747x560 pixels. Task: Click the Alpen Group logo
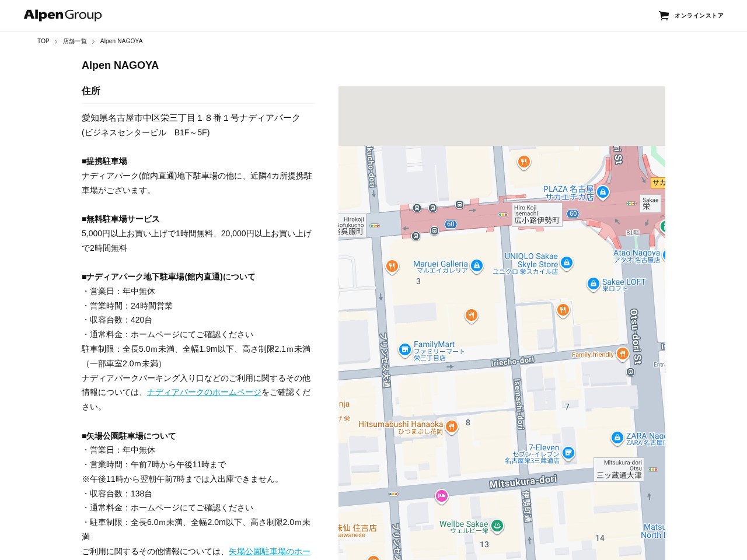[62, 15]
